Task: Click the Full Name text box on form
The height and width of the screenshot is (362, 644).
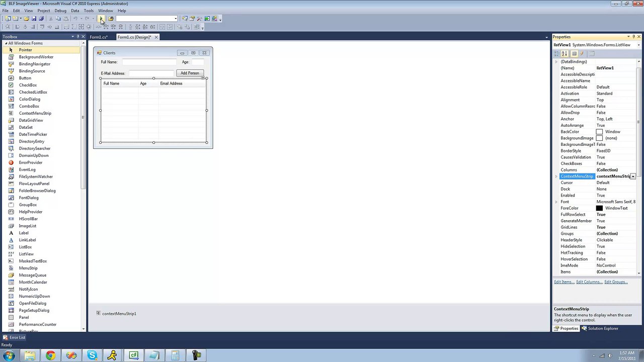Action: tap(149, 62)
